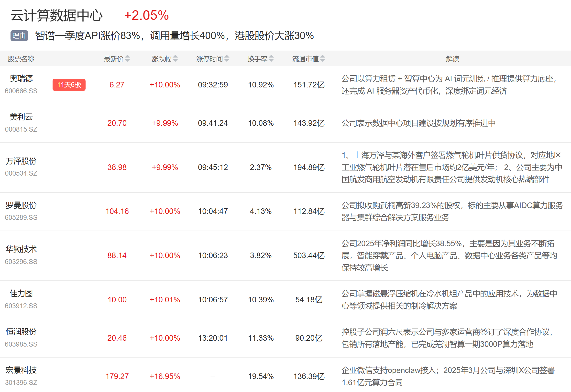This screenshot has width=571, height=392.
Task: Click 云计算数据中心 sector title
Action: pos(56,15)
